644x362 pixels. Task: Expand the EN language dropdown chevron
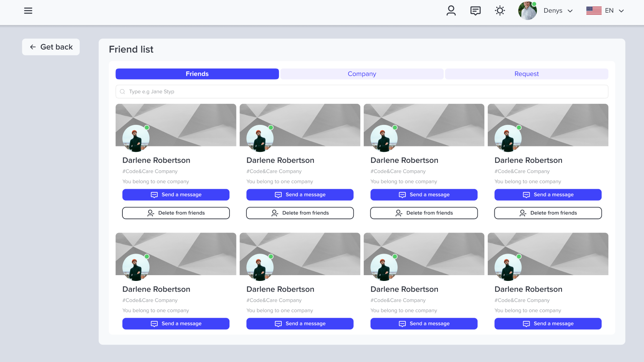pyautogui.click(x=621, y=11)
